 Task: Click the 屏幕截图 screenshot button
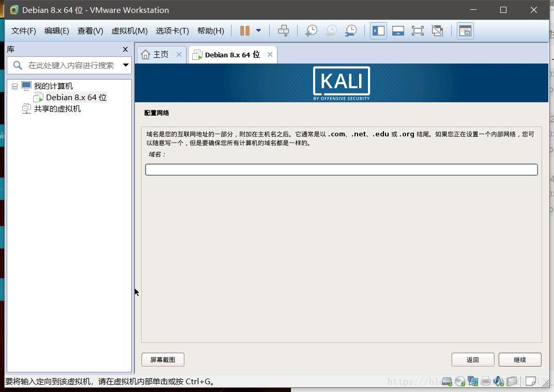pos(163,359)
